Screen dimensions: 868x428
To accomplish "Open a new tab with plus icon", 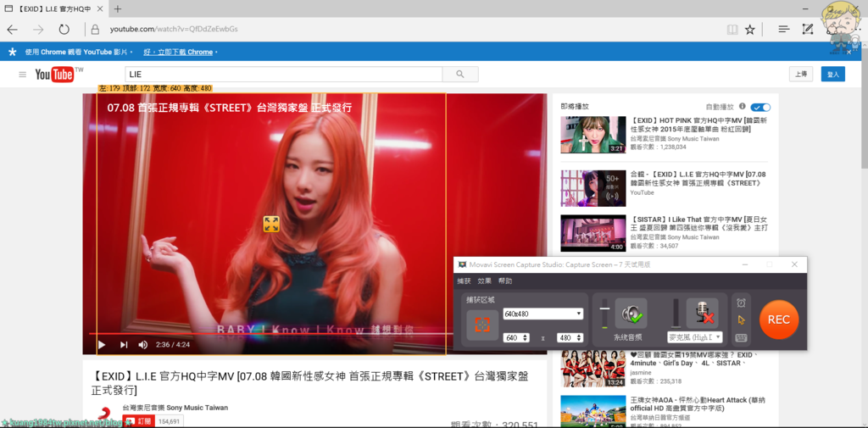I will pos(117,8).
